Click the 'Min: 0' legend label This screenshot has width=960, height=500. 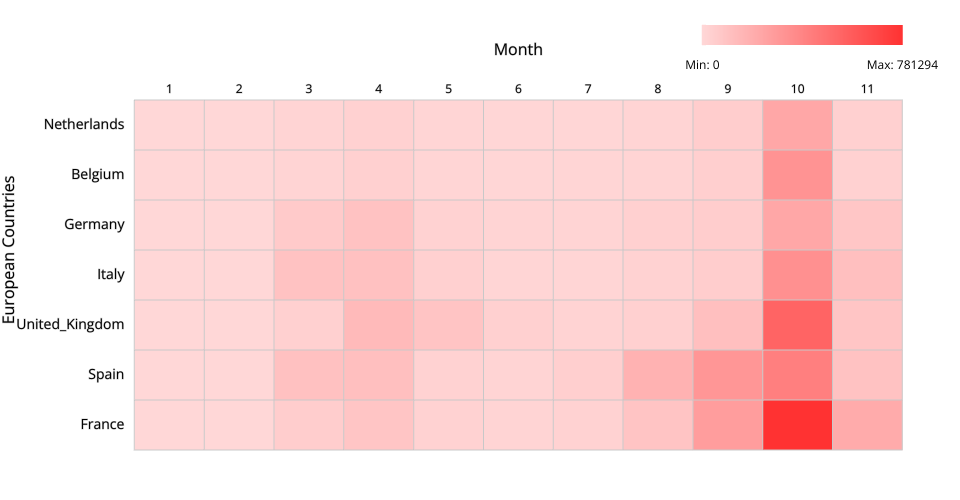click(702, 65)
